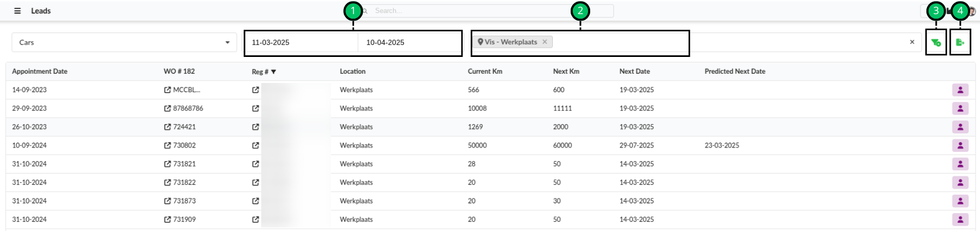
Task: Click external link icon beside WO 87868786
Action: [167, 108]
